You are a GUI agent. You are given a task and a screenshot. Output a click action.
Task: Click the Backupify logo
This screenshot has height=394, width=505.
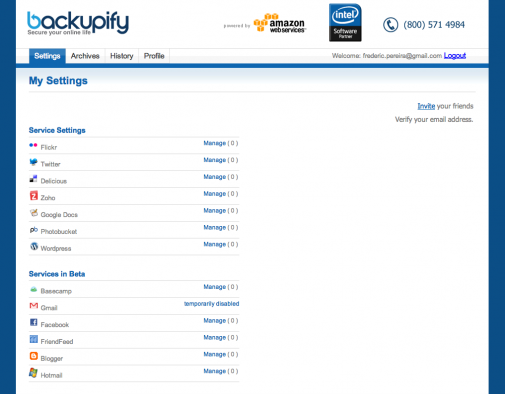tap(78, 23)
